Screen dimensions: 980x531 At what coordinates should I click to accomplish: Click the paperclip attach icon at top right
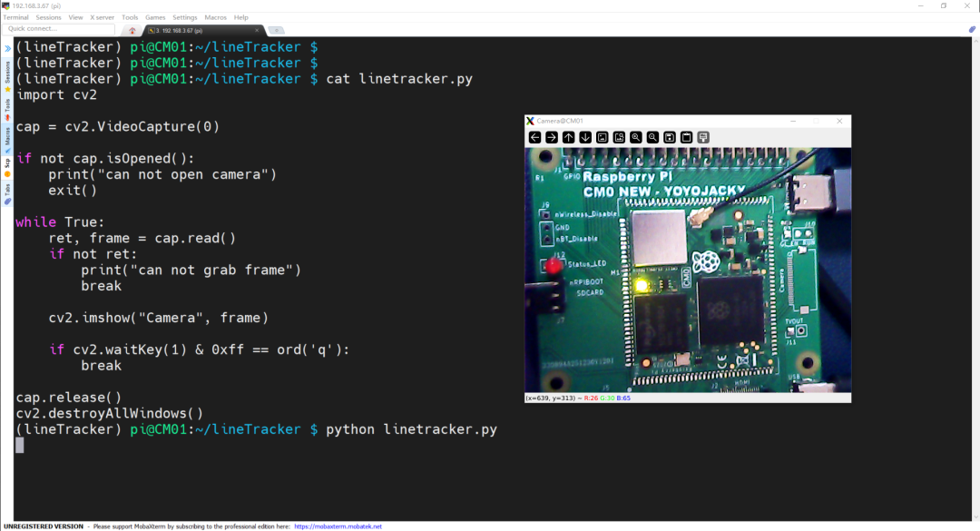(972, 29)
